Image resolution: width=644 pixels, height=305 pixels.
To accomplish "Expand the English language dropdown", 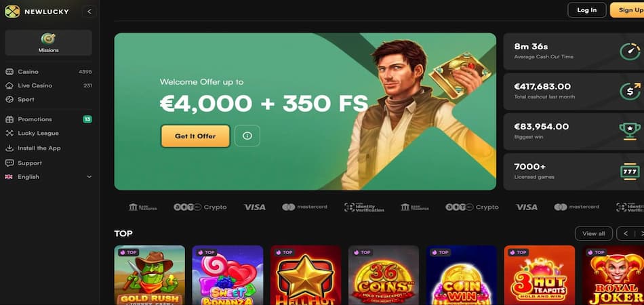I will tap(48, 177).
